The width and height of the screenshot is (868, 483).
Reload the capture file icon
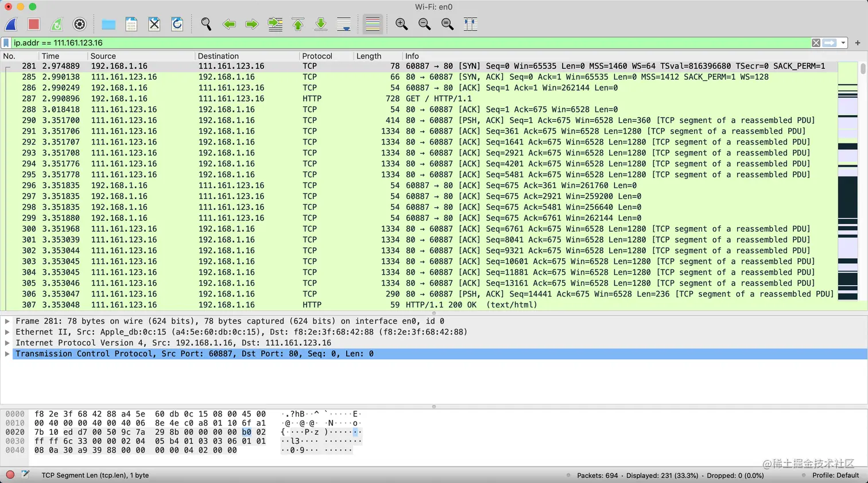(x=177, y=24)
